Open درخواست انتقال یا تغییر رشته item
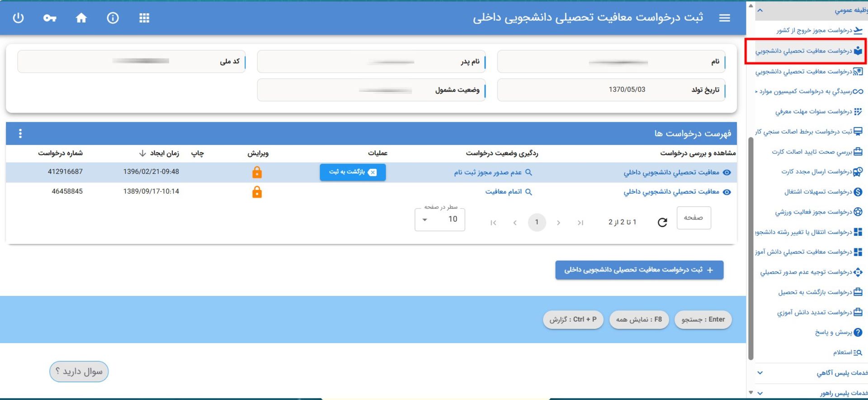 pos(809,232)
